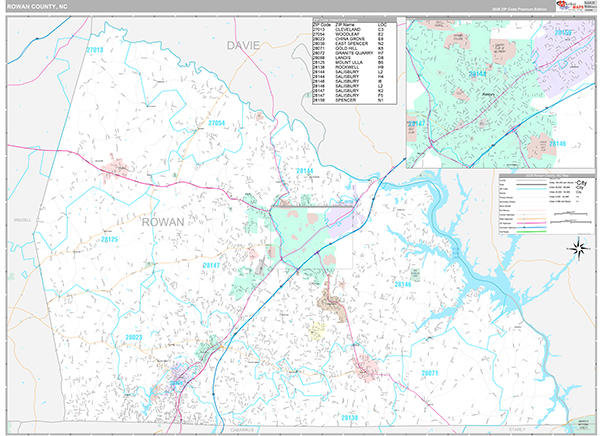The height and width of the screenshot is (436, 600).
Task: Select the SALISBURY index row with location H4
Action: [354, 77]
